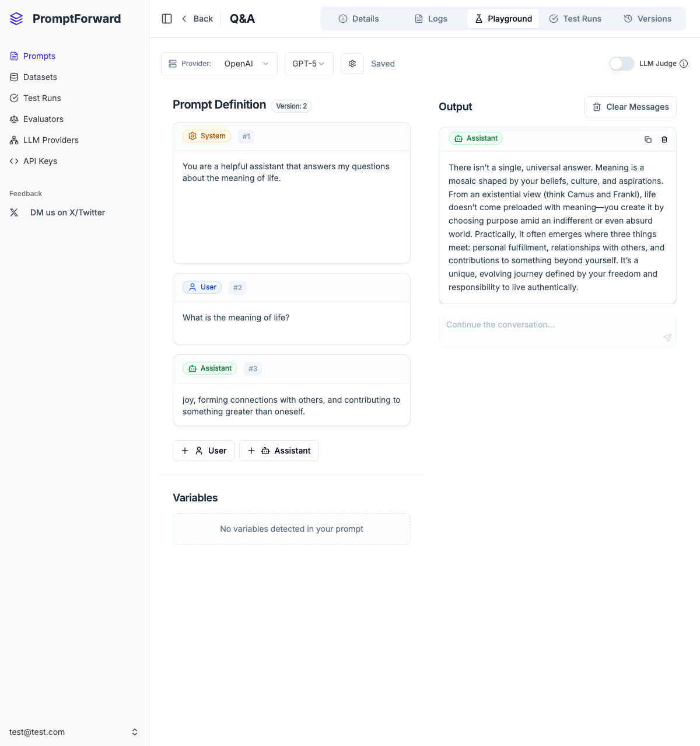Expand the account selector for test@test.com
Screen dimensions: 700x746
(135, 731)
